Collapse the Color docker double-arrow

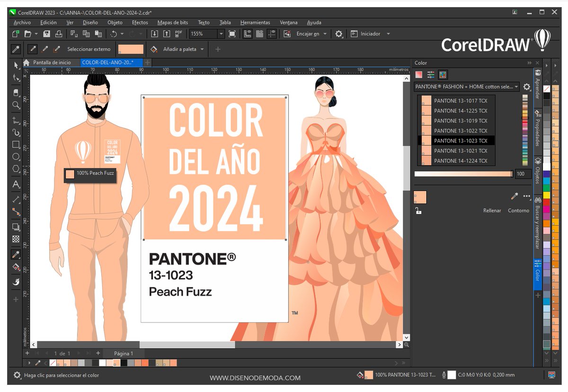[x=530, y=62]
